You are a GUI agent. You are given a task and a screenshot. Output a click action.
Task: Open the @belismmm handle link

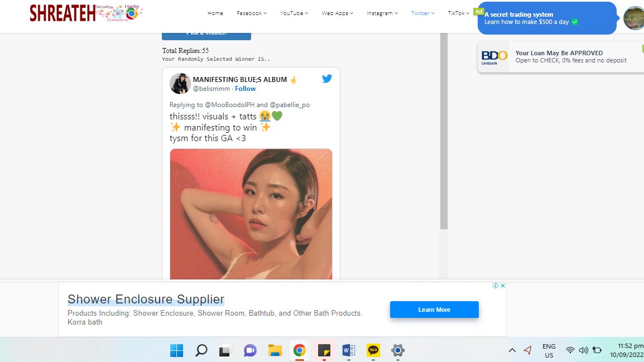(x=212, y=89)
